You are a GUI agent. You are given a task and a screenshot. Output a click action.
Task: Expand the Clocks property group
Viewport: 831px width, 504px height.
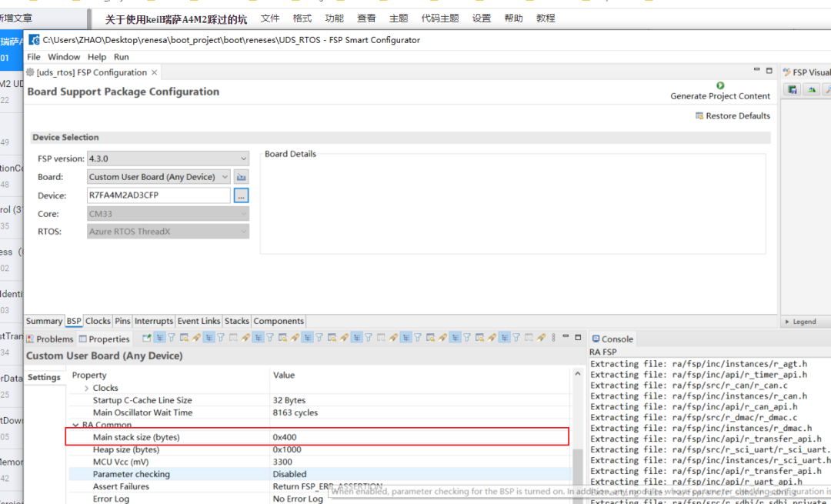click(86, 389)
